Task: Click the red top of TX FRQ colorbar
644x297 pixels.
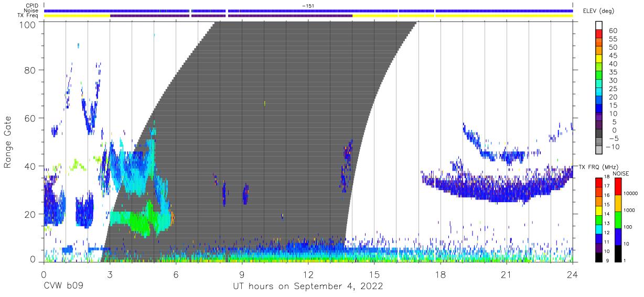Action: [598, 182]
